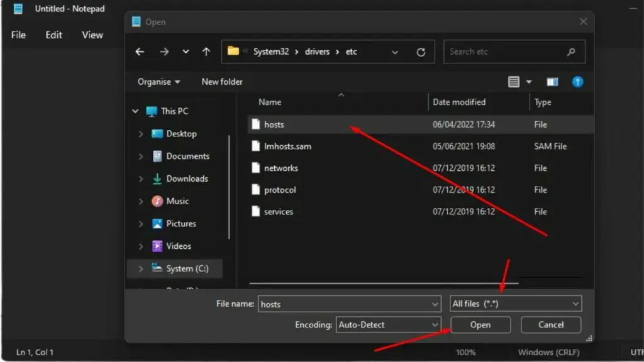
Task: Open the Organise menu
Action: pyautogui.click(x=158, y=82)
